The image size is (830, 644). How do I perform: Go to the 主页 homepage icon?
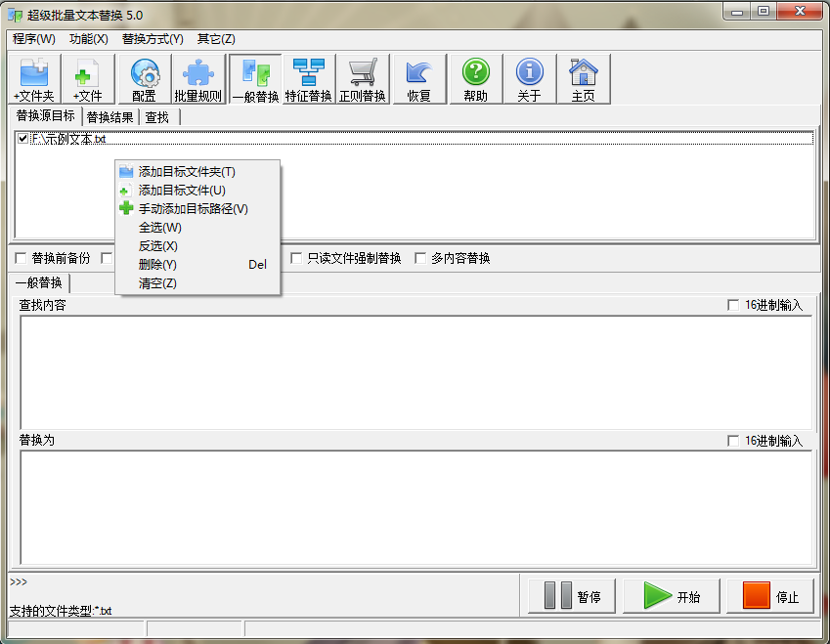click(x=584, y=79)
